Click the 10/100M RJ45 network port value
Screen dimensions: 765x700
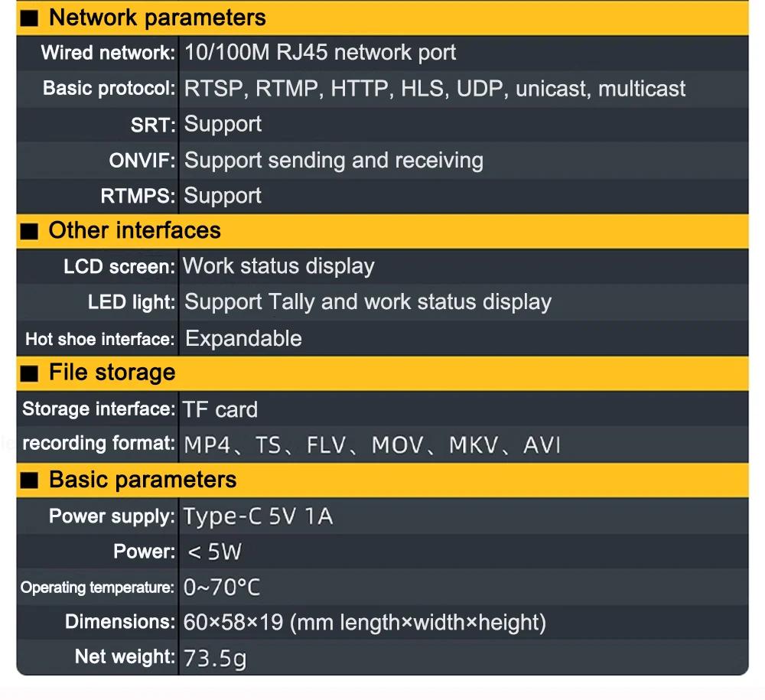pyautogui.click(x=320, y=52)
